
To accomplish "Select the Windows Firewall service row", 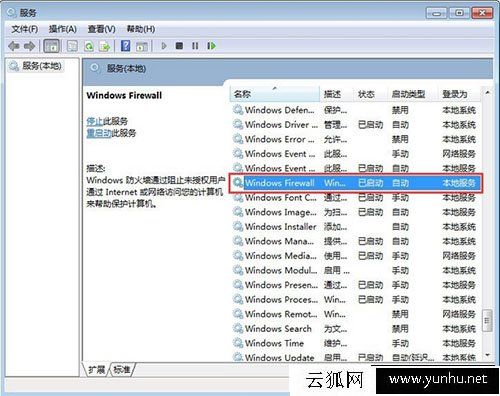I will 356,183.
